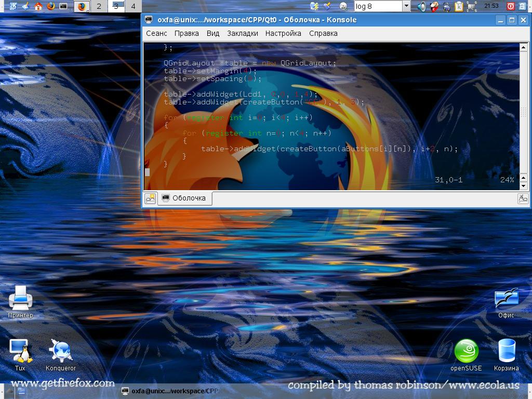Open the KDE K menu launcher

13,6
